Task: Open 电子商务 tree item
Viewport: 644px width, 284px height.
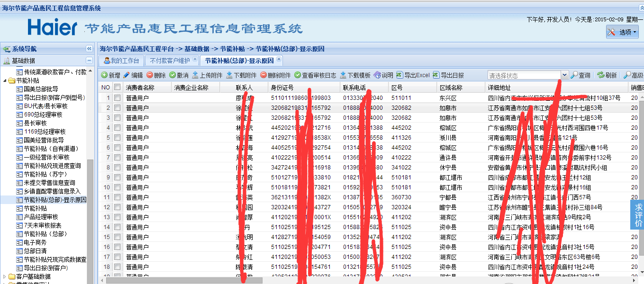Action: [35, 242]
